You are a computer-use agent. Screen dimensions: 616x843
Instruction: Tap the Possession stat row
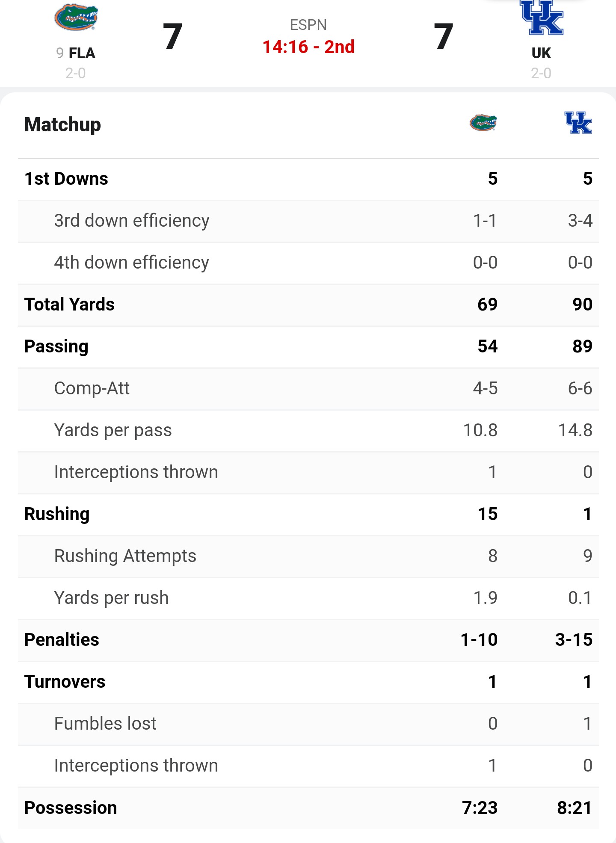click(x=308, y=808)
